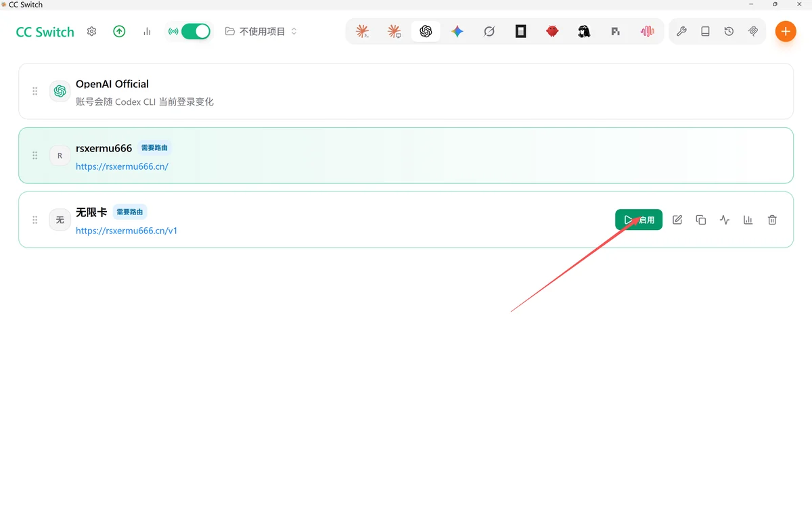This screenshot has height=510, width=812.
Task: Select the black-haired girl avatar app icon
Action: (x=584, y=31)
